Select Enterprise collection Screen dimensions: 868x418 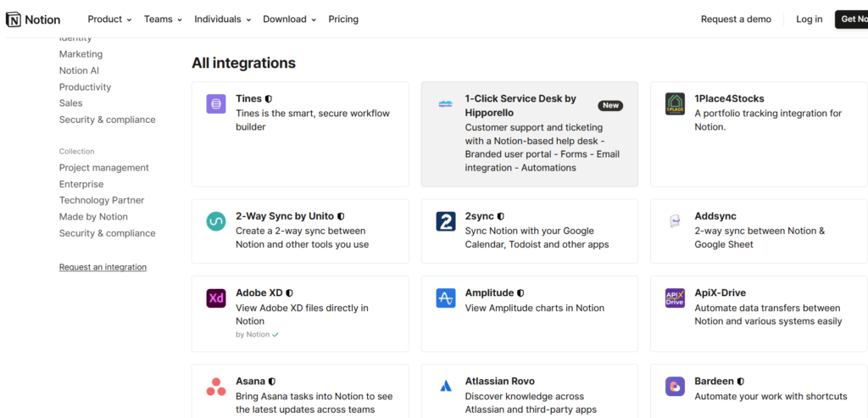tap(81, 184)
